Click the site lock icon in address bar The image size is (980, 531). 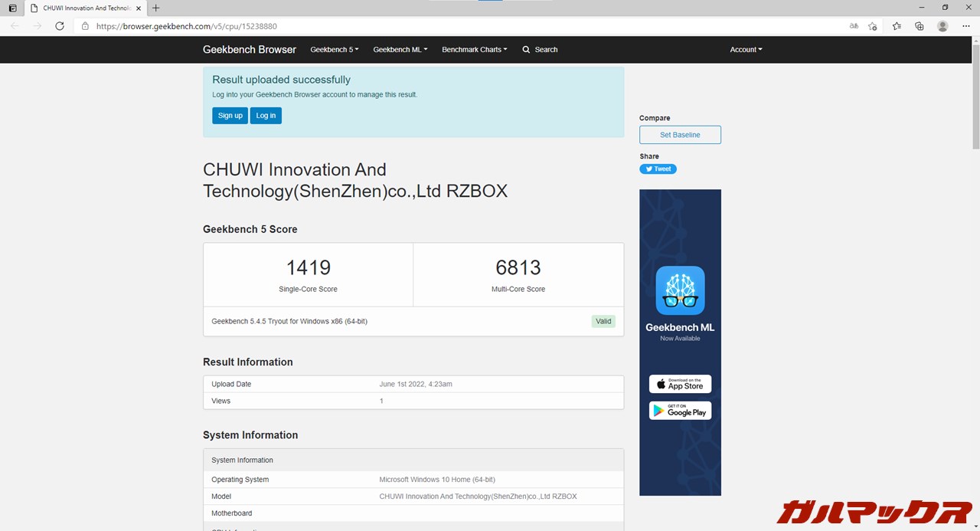pyautogui.click(x=86, y=26)
